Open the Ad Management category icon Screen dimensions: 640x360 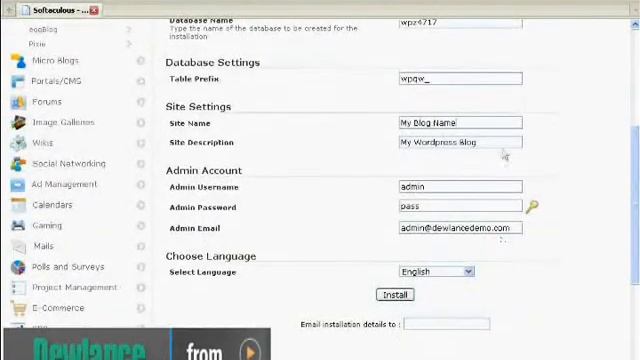point(18,184)
